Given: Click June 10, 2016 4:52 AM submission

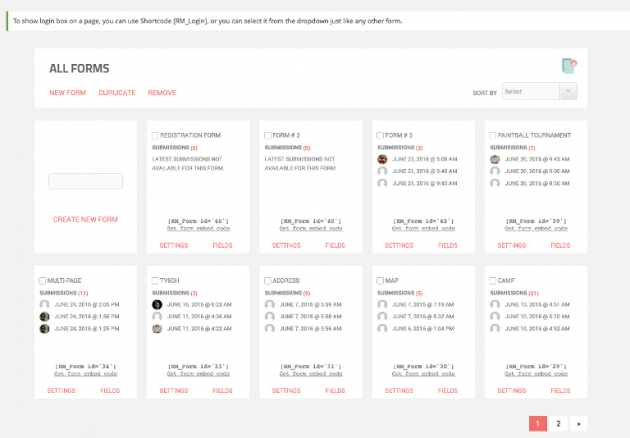Looking at the screenshot, I should tap(537, 329).
